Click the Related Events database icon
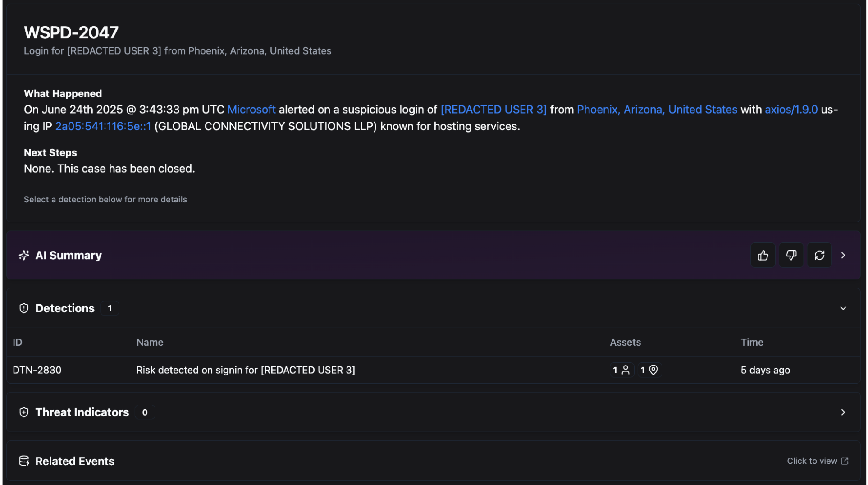Viewport: 868px width, 485px height. pyautogui.click(x=24, y=461)
